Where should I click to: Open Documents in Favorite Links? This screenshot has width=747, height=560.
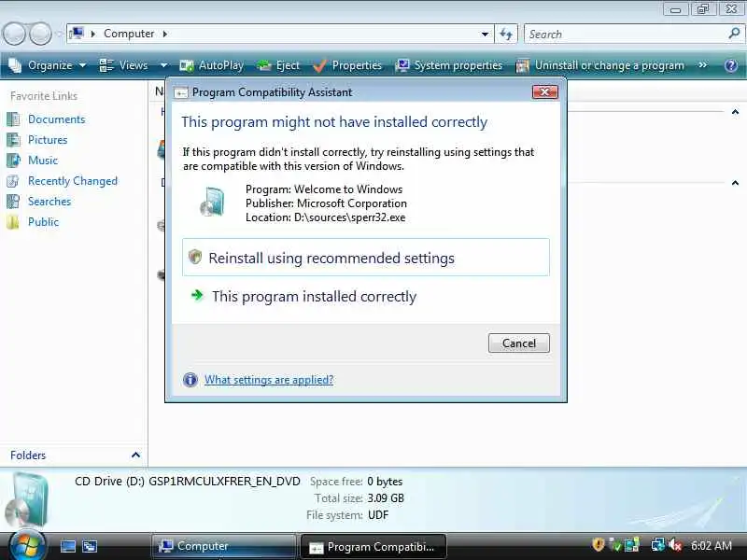56,119
